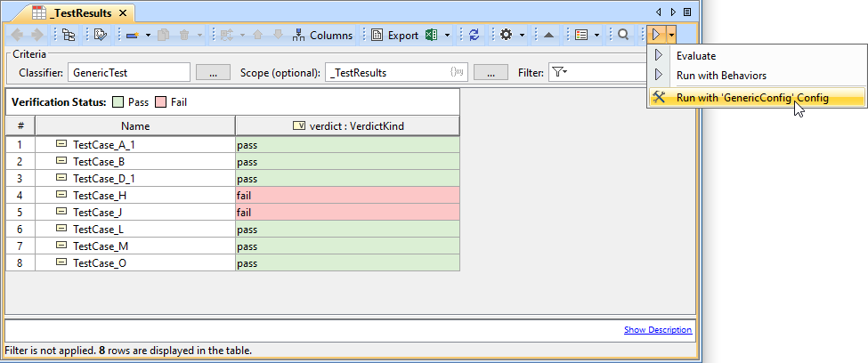
Task: Open the gear options icon
Action: point(506,36)
